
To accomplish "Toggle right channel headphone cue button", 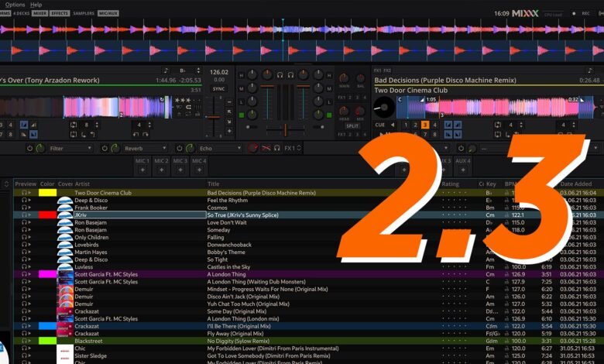I will pyautogui.click(x=291, y=74).
